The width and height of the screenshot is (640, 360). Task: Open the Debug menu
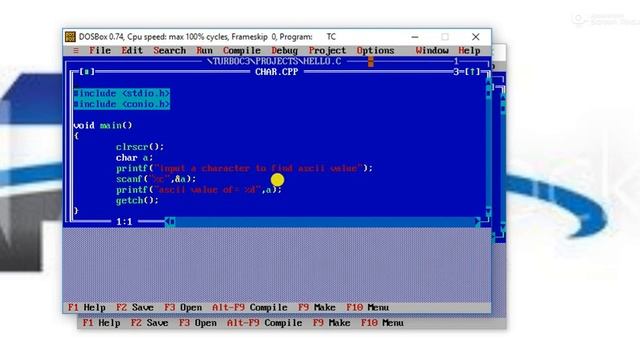(284, 51)
